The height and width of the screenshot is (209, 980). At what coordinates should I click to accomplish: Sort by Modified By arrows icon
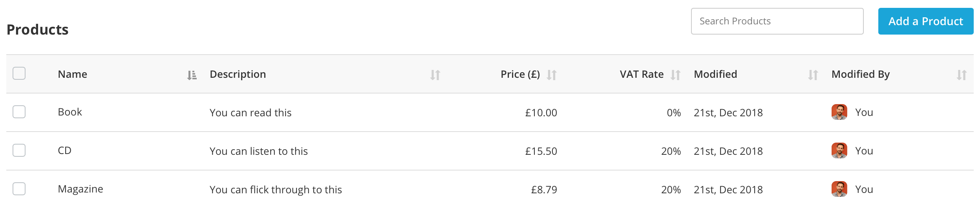[961, 75]
